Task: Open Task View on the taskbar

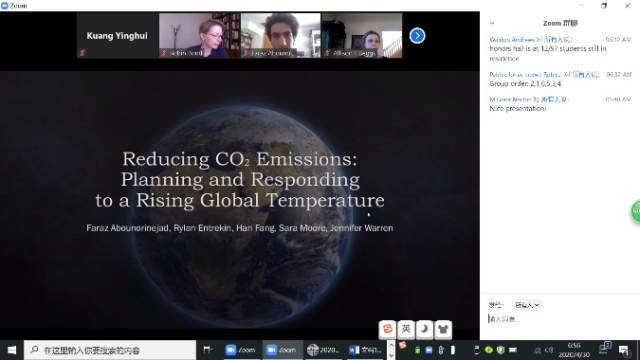Action: tap(207, 350)
